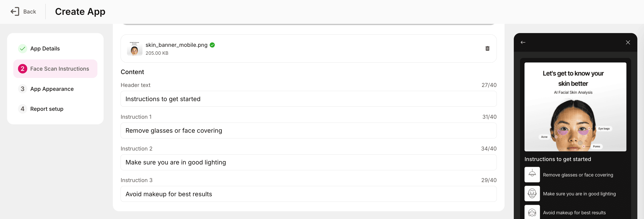Open the App Details step

45,49
